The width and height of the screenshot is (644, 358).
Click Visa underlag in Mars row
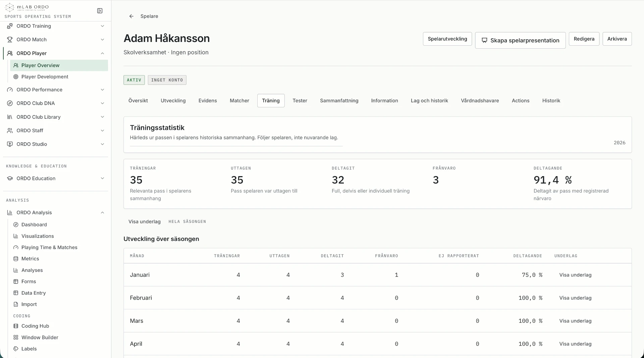575,321
